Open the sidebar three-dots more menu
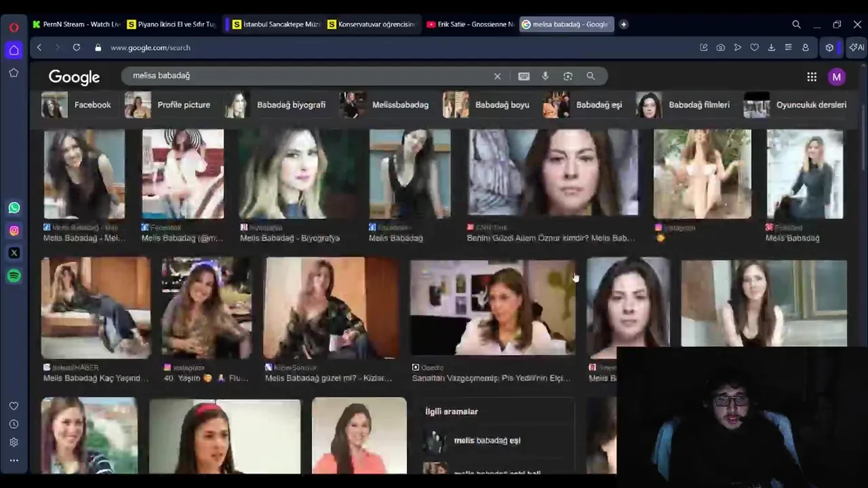This screenshot has width=868, height=488. 14,460
